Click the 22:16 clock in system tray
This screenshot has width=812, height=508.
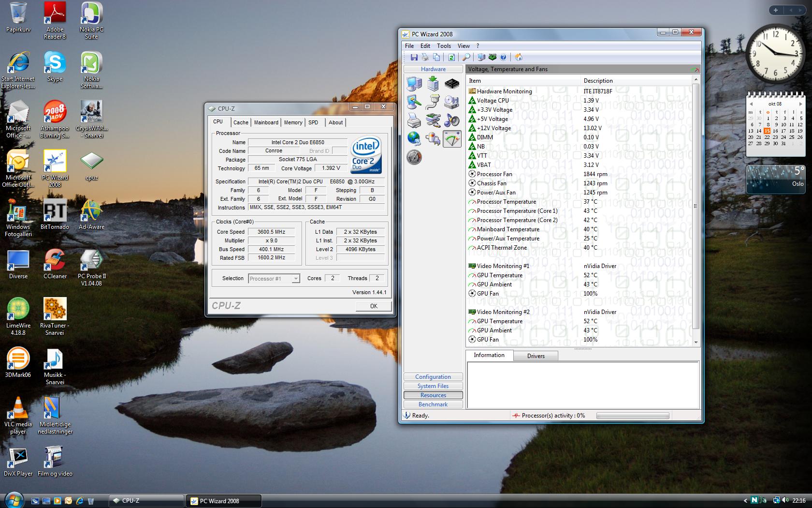click(798, 501)
